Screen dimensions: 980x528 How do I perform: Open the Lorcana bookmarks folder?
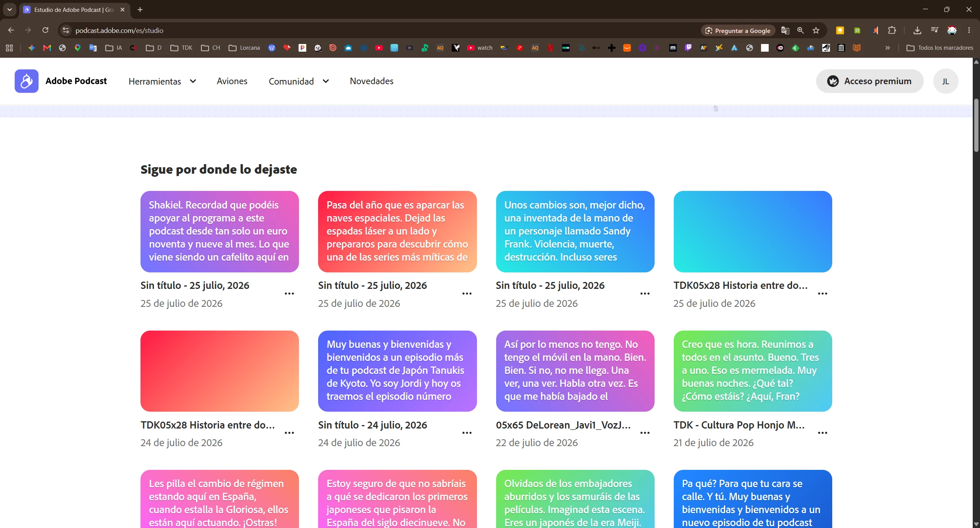click(x=244, y=48)
